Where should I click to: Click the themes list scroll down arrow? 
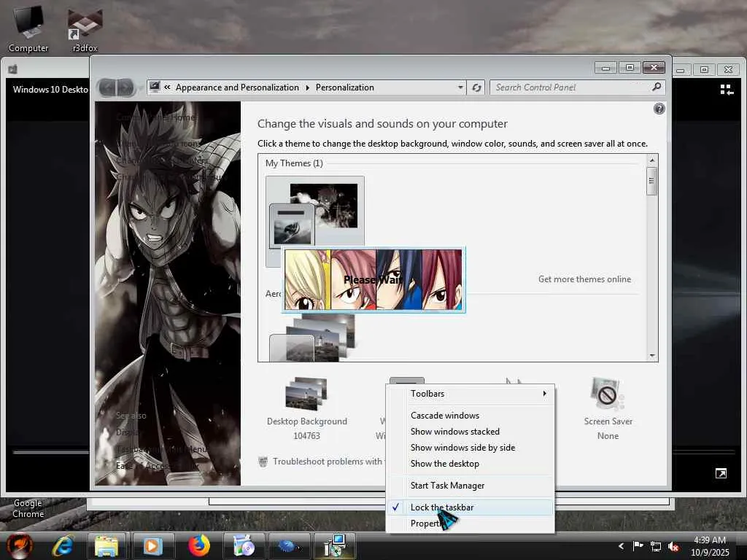[652, 356]
